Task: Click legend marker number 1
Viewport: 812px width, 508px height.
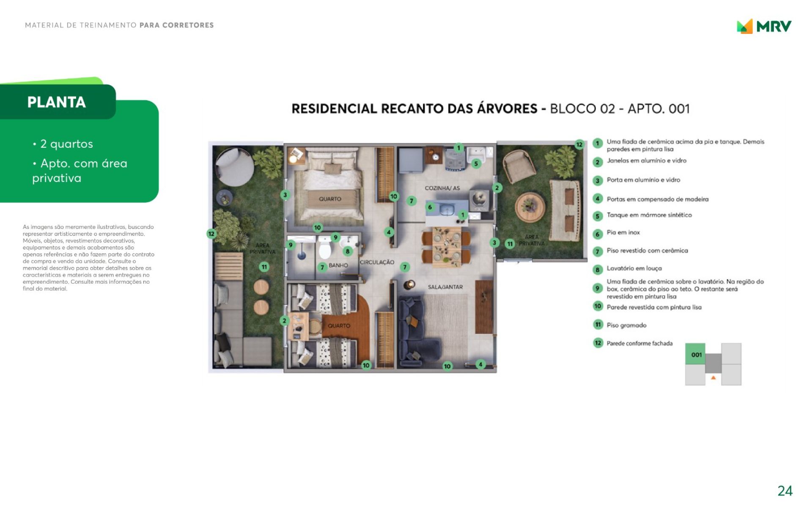Action: (597, 143)
